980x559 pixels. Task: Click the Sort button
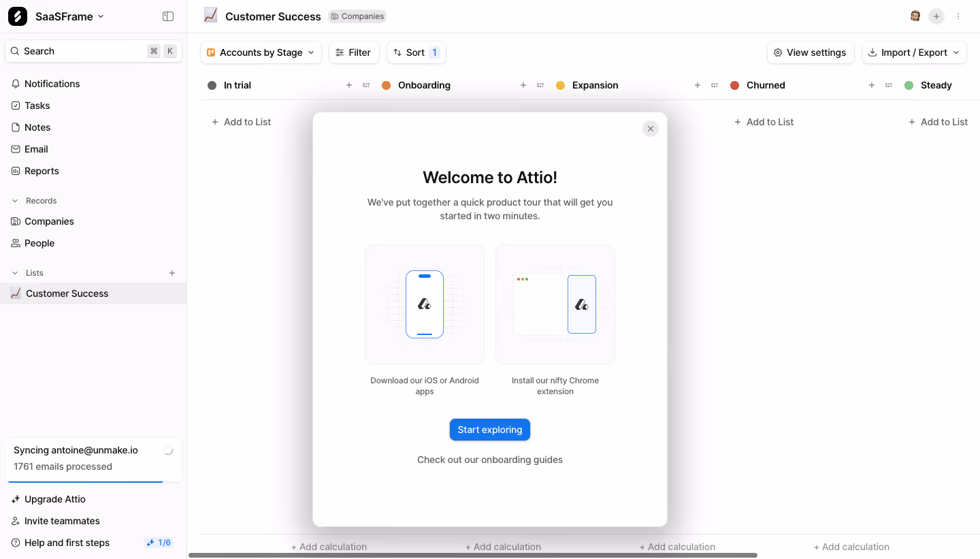416,52
